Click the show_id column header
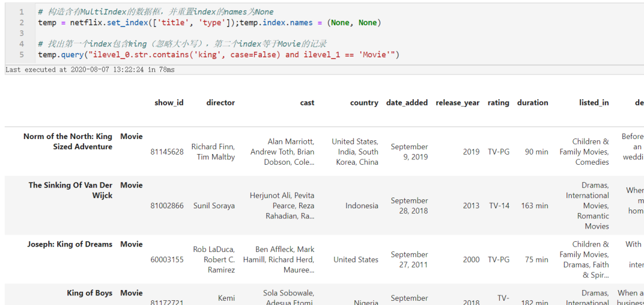Screen dimensions: 644x305 click(169, 103)
